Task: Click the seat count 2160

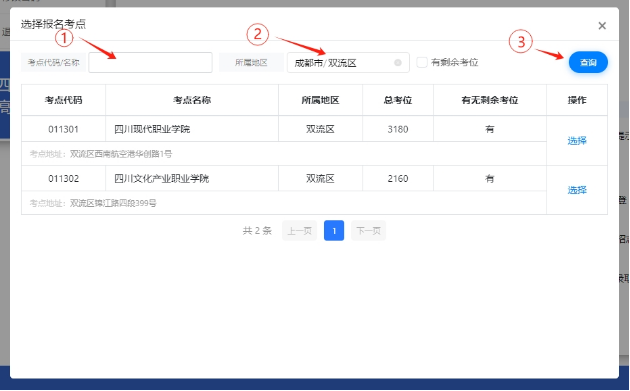Action: tap(398, 179)
